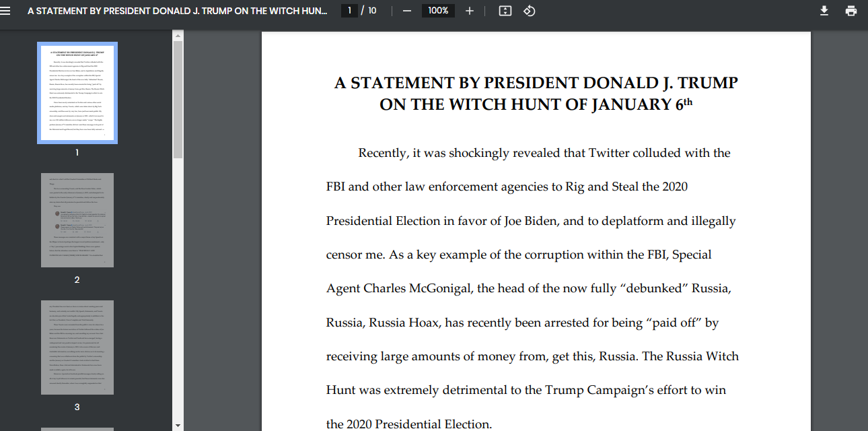Click the line beginning 'Agent Charles McGonigal'
This screenshot has height=431, width=868.
tap(529, 288)
